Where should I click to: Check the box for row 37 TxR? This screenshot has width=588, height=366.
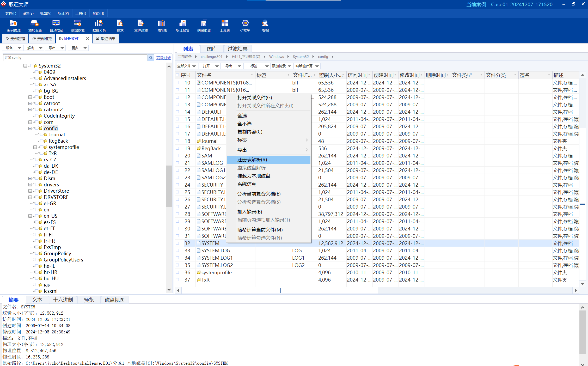click(177, 279)
